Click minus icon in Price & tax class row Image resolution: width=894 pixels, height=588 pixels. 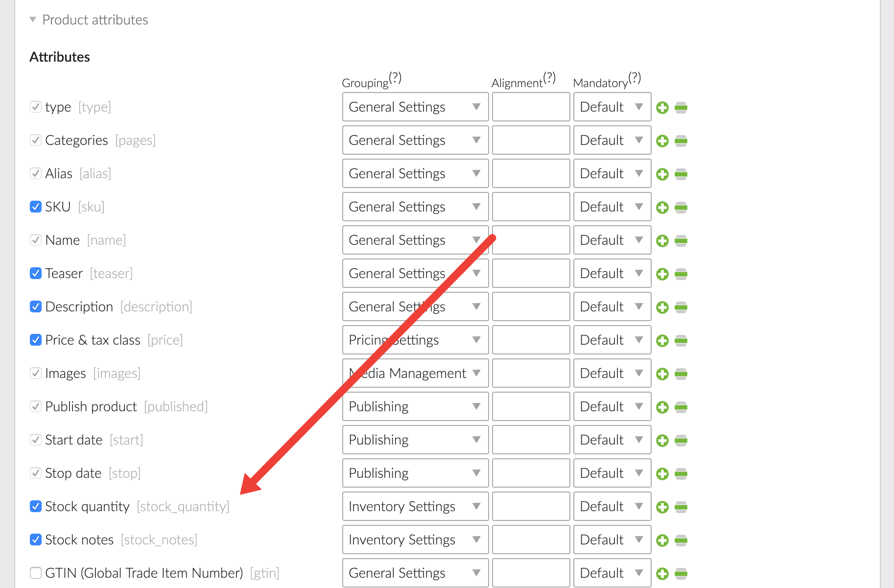(x=681, y=341)
